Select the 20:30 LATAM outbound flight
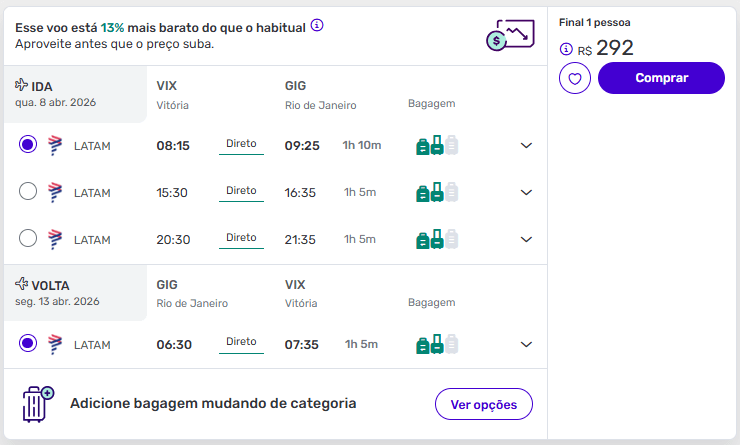 (28, 238)
